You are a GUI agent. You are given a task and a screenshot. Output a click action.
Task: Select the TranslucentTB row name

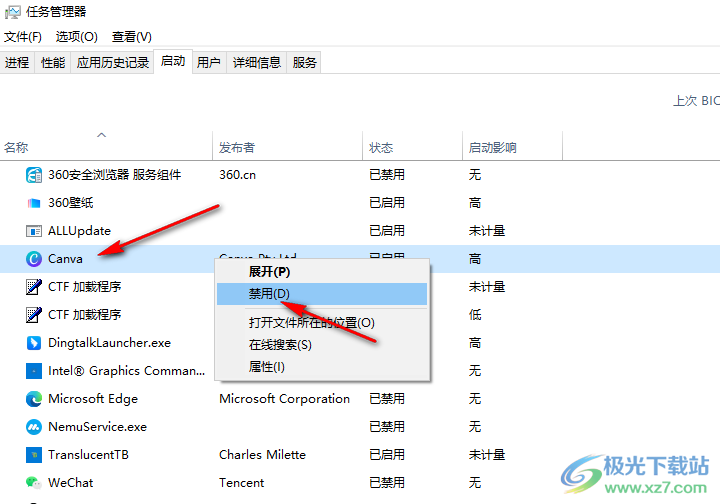tap(88, 455)
